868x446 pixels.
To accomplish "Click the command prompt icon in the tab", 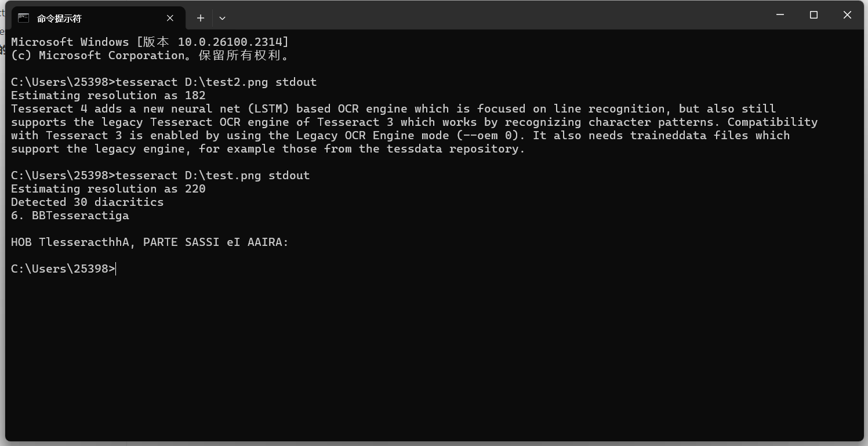I will pos(23,18).
